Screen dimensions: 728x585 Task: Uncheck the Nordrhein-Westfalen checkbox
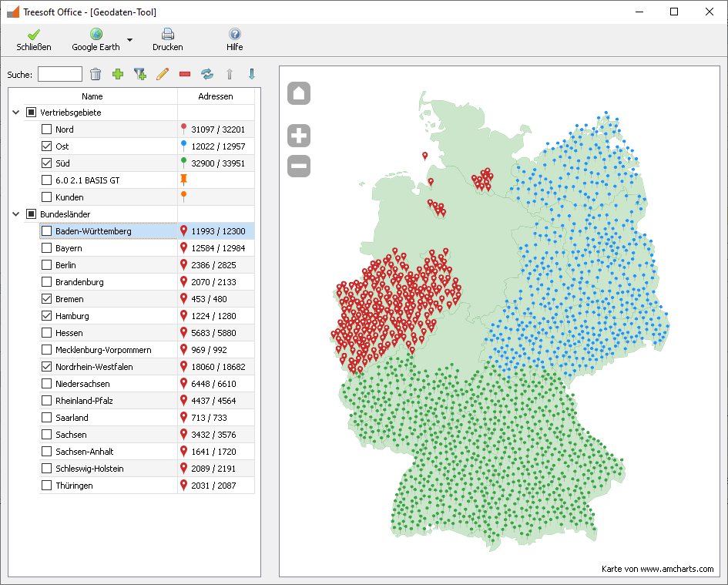pos(46,367)
